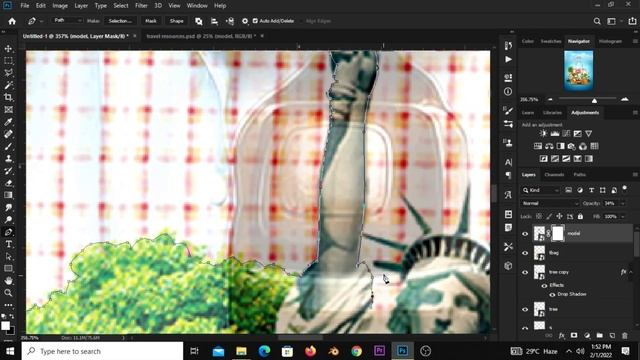Select the Dodge tool
This screenshot has width=640, height=360.
8,220
